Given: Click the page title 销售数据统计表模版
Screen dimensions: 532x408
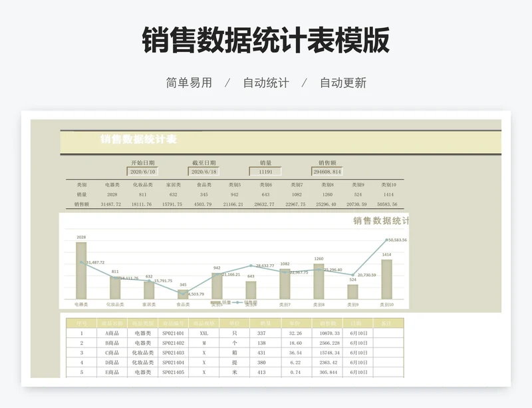Looking at the screenshot, I should [x=265, y=40].
